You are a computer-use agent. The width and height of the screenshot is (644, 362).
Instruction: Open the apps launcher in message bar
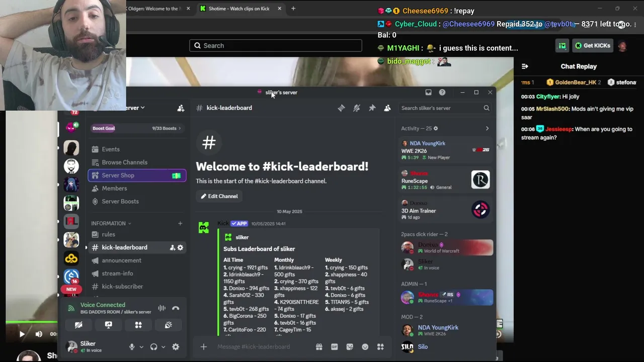380,347
